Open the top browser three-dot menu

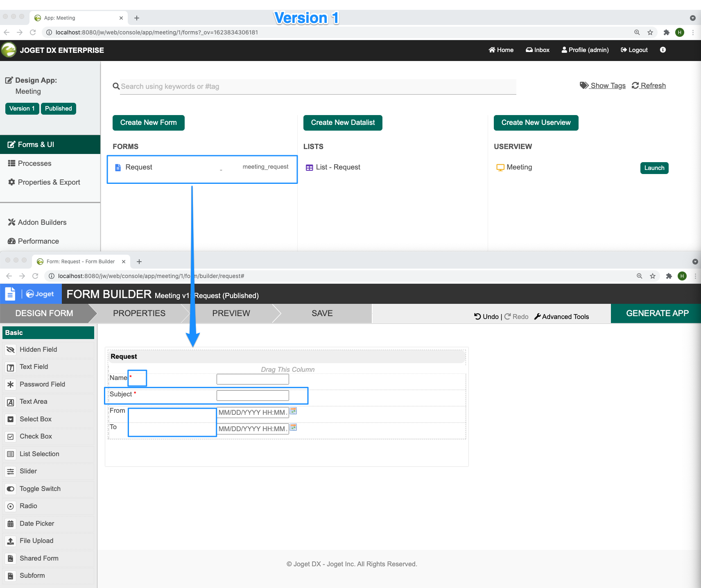pyautogui.click(x=693, y=32)
